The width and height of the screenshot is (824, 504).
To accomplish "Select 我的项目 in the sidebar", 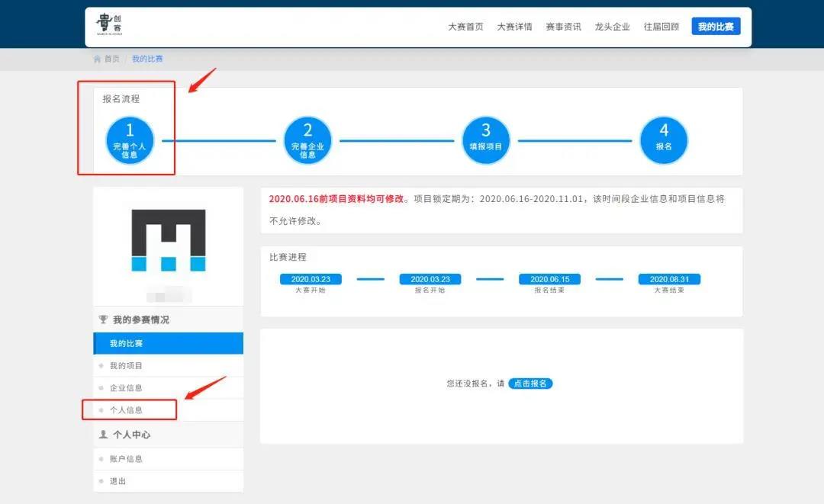I will point(126,366).
